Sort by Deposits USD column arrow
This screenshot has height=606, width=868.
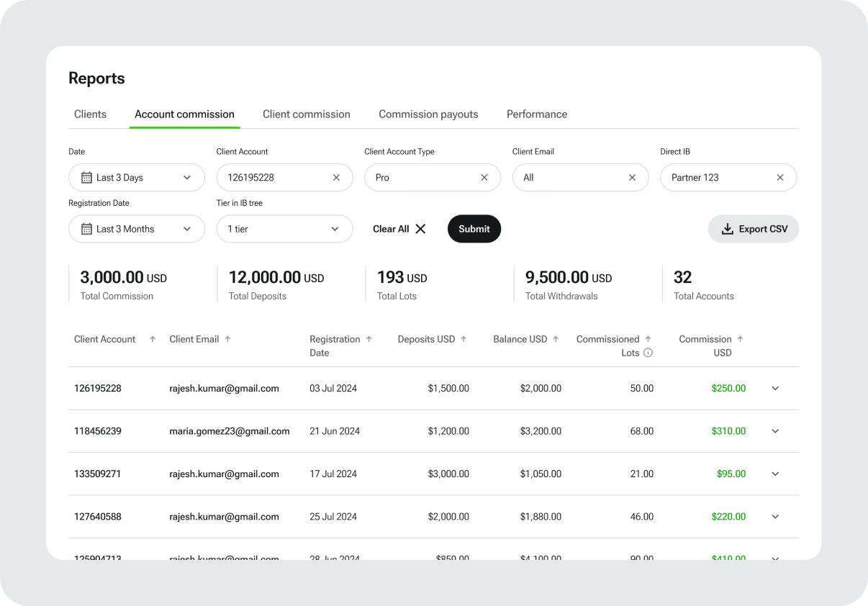(464, 339)
